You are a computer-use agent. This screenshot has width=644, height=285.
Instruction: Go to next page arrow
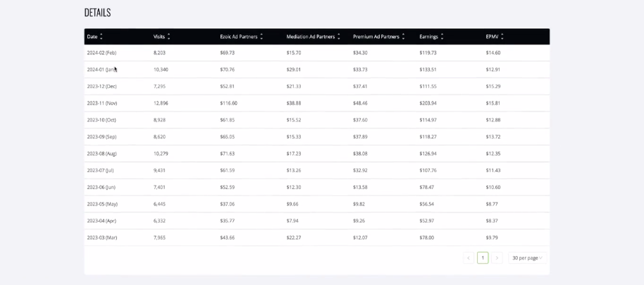click(497, 258)
